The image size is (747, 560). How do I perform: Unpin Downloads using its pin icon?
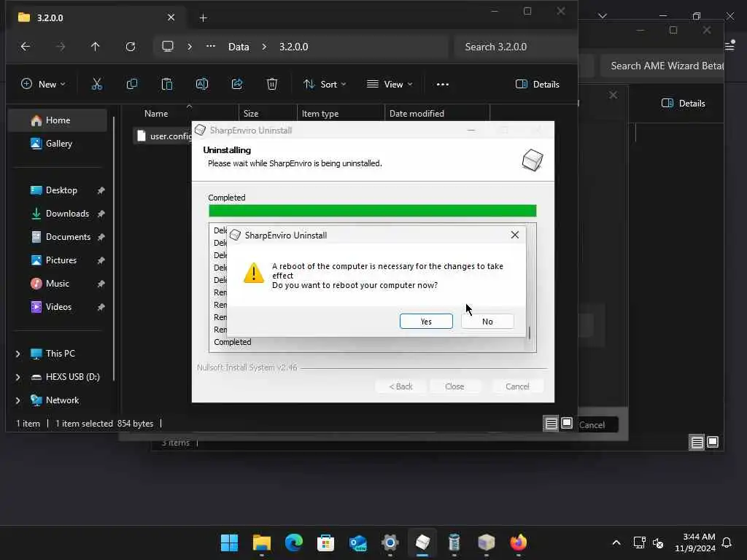(x=101, y=214)
